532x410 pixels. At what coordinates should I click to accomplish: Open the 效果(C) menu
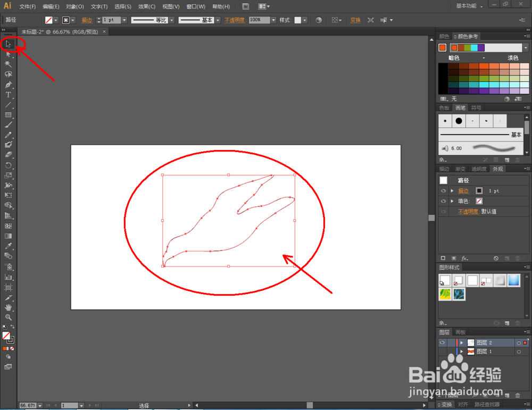pos(147,6)
